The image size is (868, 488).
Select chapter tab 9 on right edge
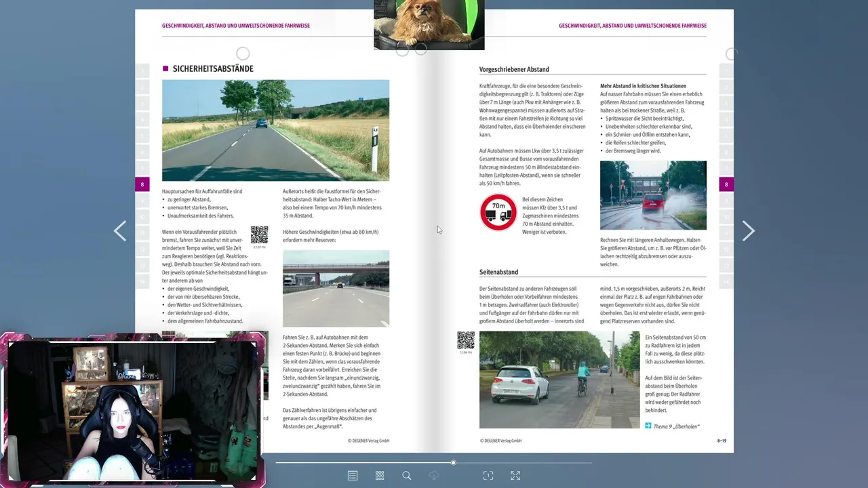726,200
